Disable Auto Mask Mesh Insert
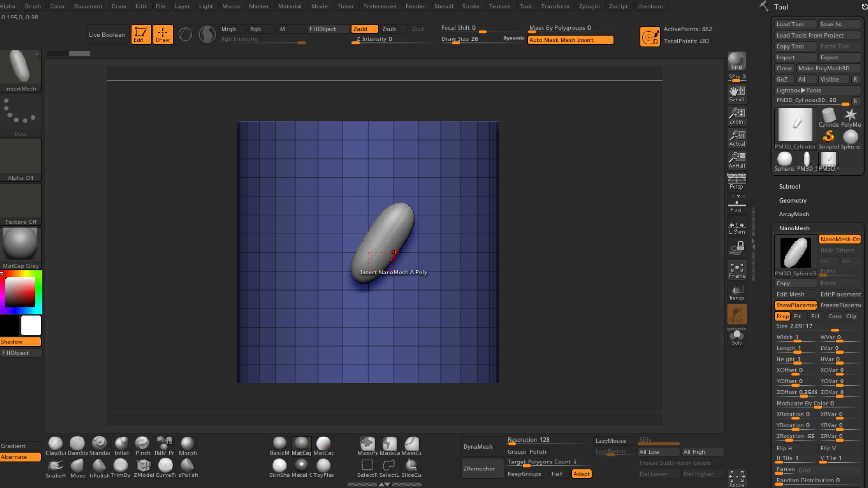The image size is (868, 488). [570, 40]
